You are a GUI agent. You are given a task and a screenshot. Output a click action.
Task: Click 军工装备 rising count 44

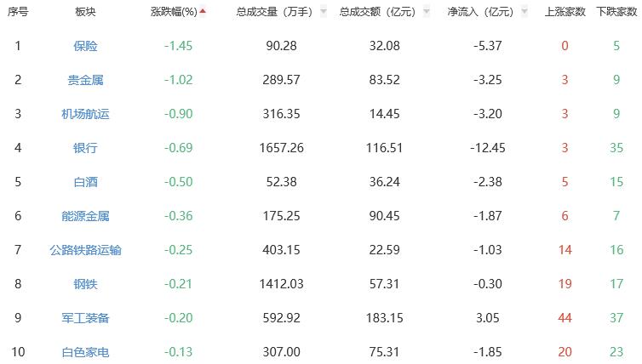pyautogui.click(x=565, y=318)
